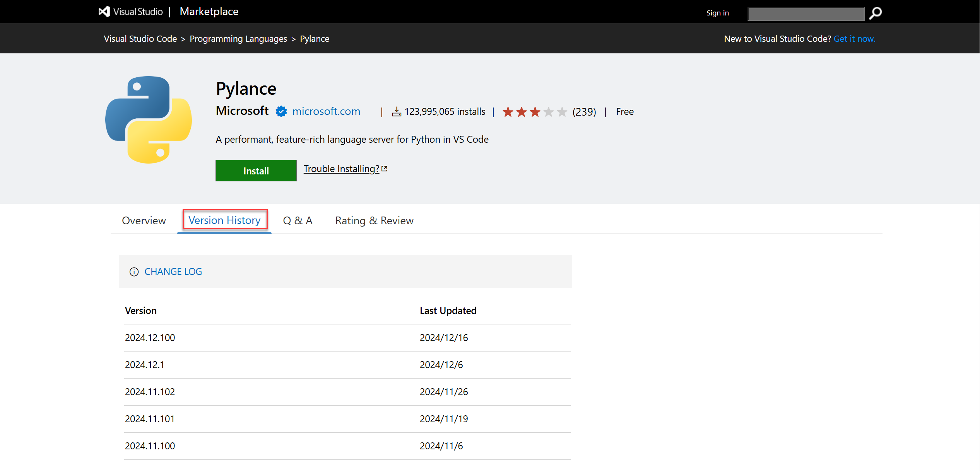Click the date 2024/11/6

441,446
